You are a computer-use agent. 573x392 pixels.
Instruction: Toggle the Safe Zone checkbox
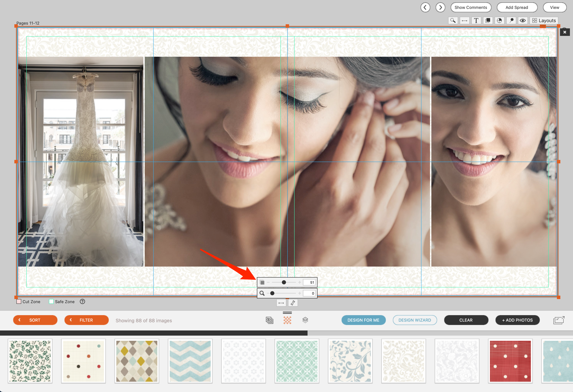point(51,302)
